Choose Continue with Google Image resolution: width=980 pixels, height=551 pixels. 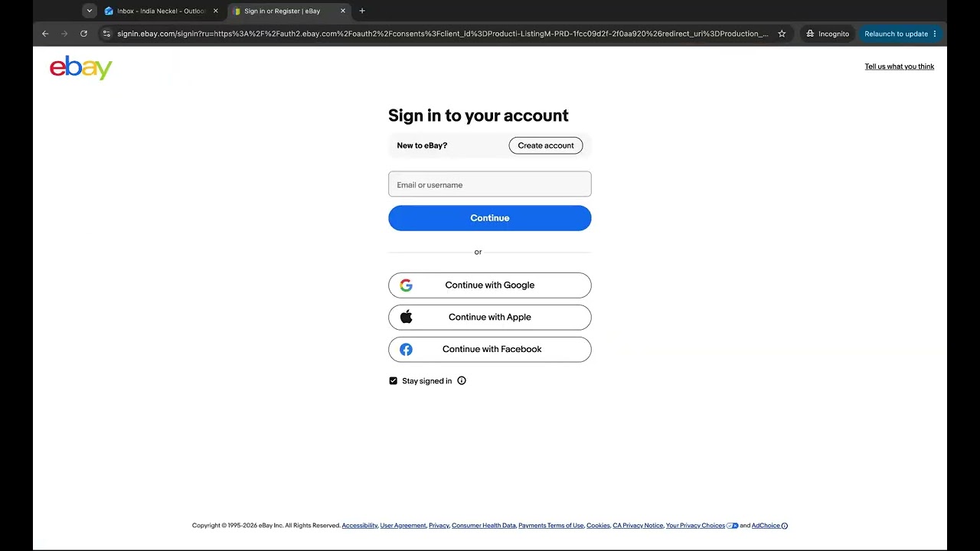(x=490, y=285)
